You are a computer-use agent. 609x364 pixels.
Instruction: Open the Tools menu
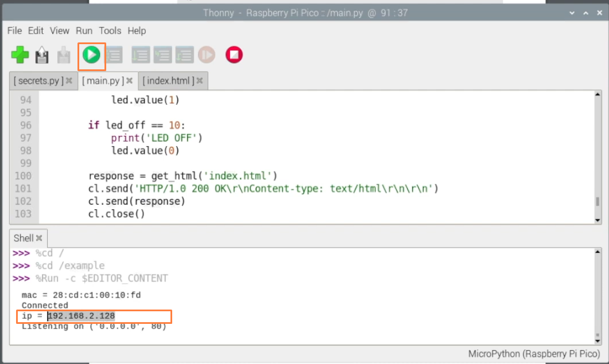pos(110,31)
